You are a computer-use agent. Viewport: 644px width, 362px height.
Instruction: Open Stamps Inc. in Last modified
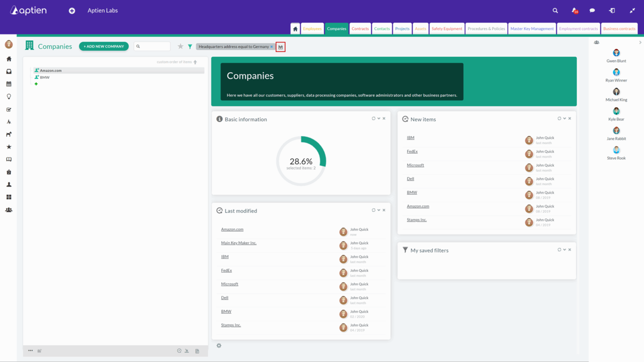[231, 325]
